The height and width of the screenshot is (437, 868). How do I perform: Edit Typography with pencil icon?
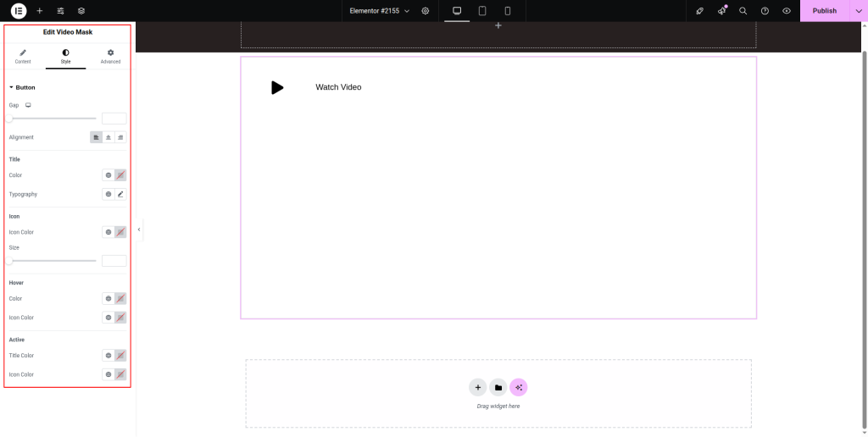point(120,194)
